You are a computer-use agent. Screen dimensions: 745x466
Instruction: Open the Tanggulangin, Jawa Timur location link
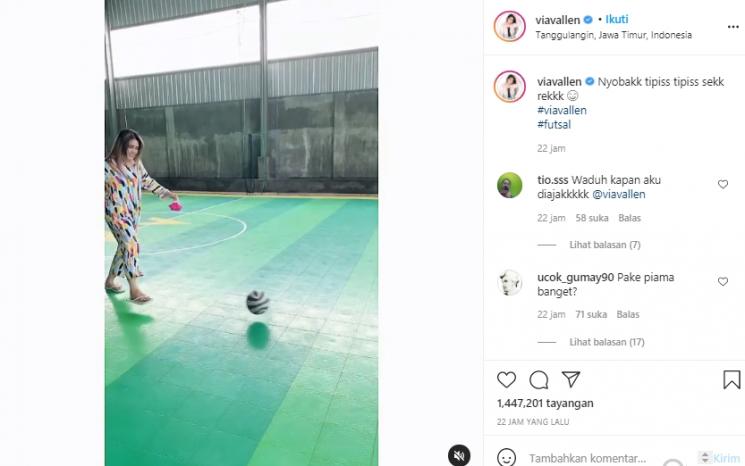[613, 35]
